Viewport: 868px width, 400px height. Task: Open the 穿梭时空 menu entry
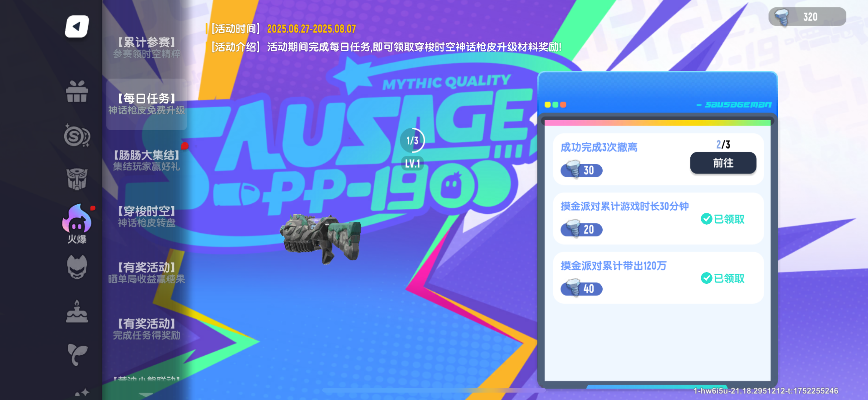[147, 216]
